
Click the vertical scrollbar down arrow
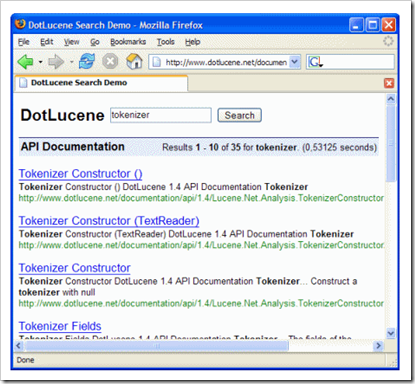[391, 333]
